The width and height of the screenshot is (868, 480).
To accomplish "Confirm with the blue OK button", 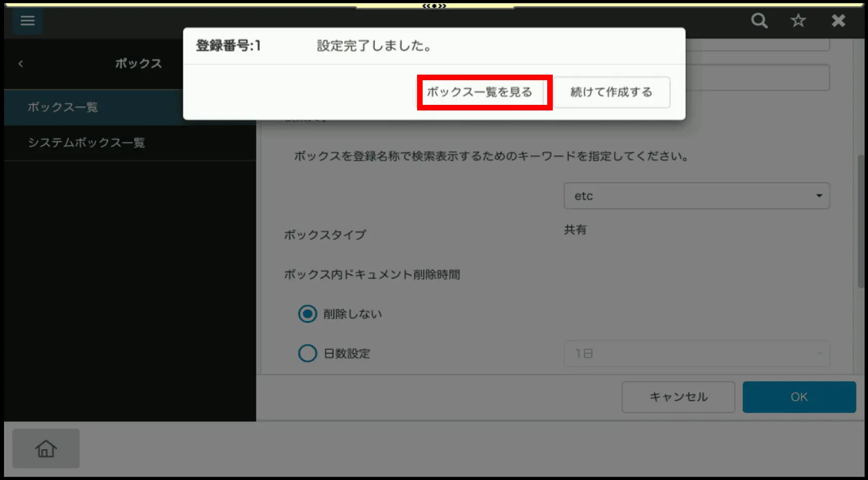I will click(x=799, y=397).
